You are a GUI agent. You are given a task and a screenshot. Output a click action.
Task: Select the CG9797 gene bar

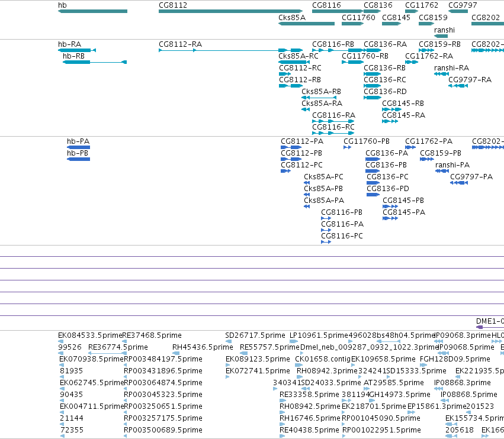[x=458, y=11]
